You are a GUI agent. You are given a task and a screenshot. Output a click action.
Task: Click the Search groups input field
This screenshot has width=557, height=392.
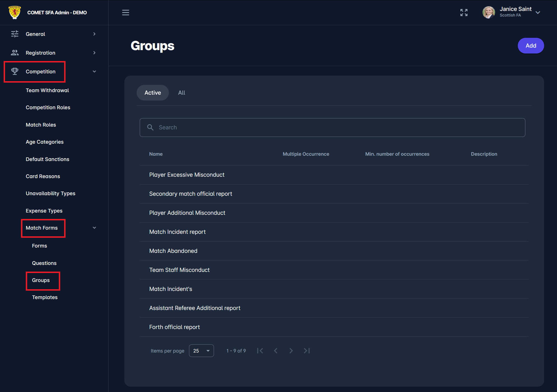pos(332,127)
